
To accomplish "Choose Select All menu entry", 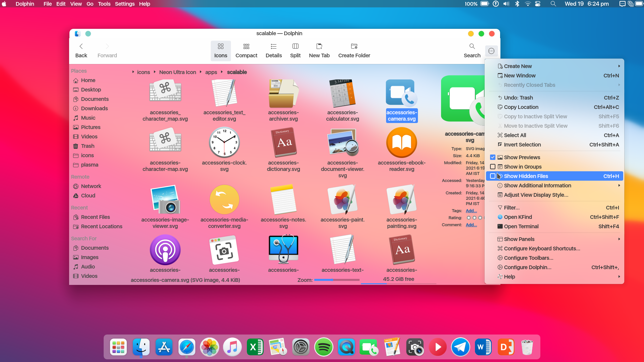I will click(x=554, y=135).
